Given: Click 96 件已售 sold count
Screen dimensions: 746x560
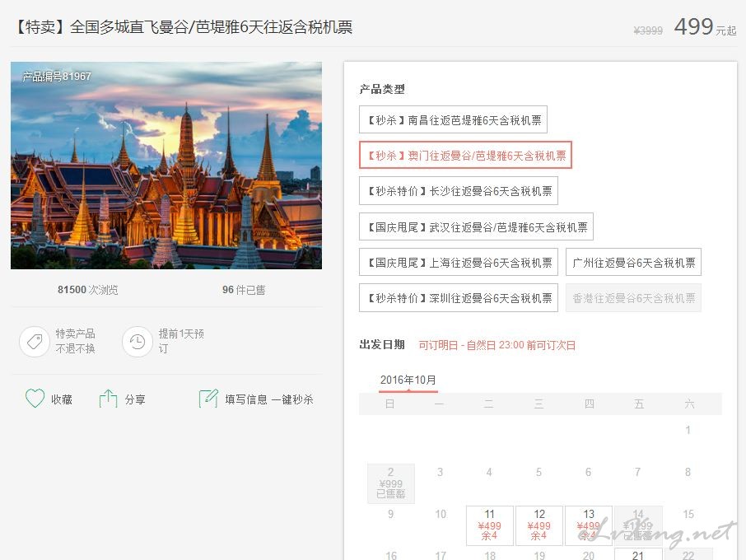Looking at the screenshot, I should (x=244, y=290).
